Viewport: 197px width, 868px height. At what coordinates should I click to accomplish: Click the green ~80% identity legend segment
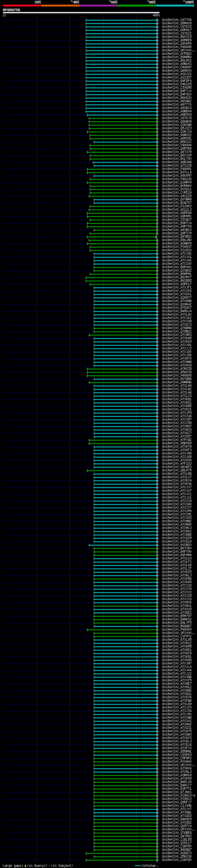click(x=137, y=6)
